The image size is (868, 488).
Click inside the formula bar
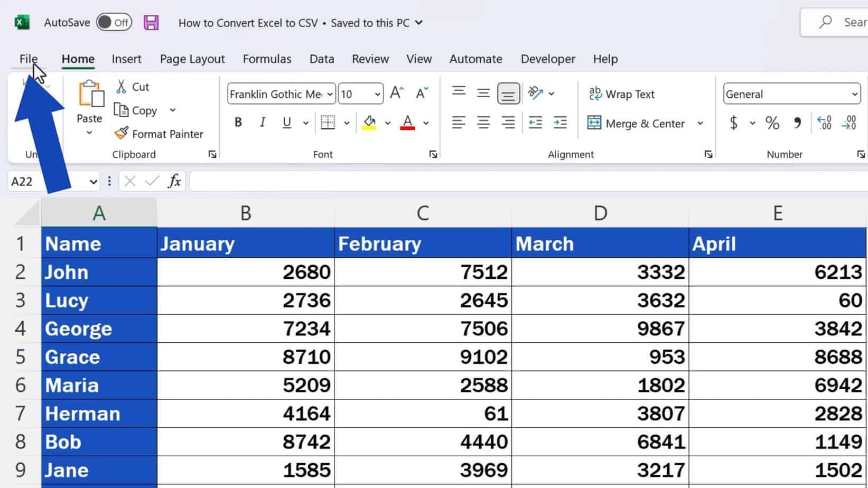click(423, 181)
